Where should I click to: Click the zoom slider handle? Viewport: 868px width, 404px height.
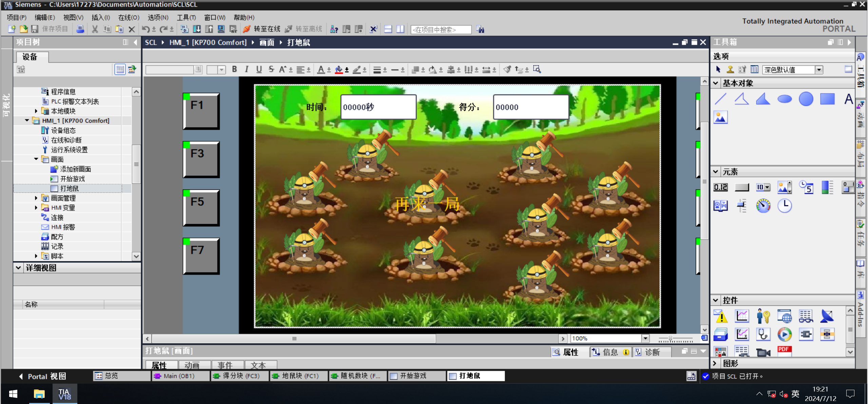[x=670, y=338]
